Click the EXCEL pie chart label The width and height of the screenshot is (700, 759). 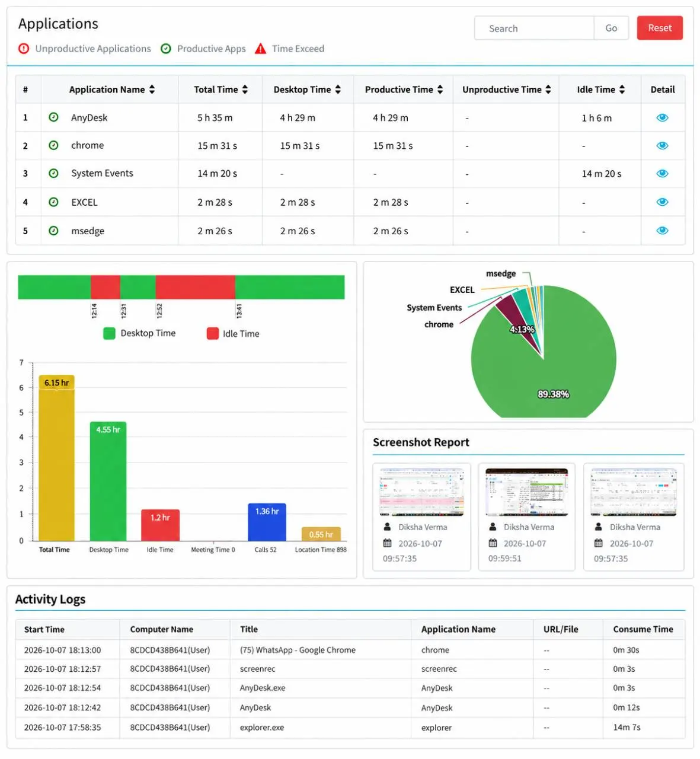pos(462,290)
